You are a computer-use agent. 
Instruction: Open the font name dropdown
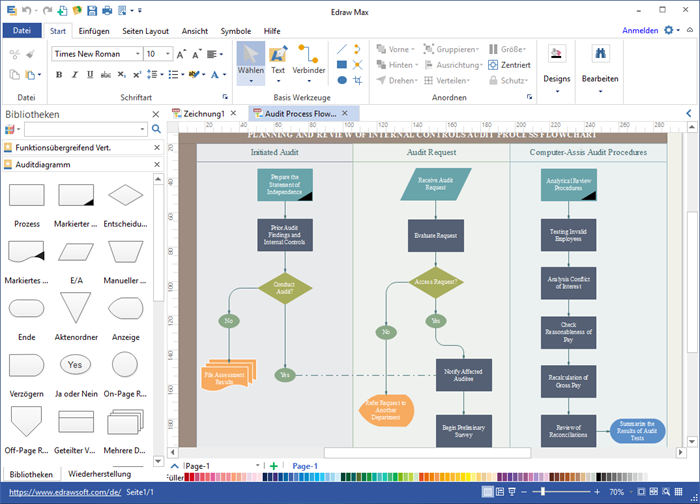click(138, 54)
